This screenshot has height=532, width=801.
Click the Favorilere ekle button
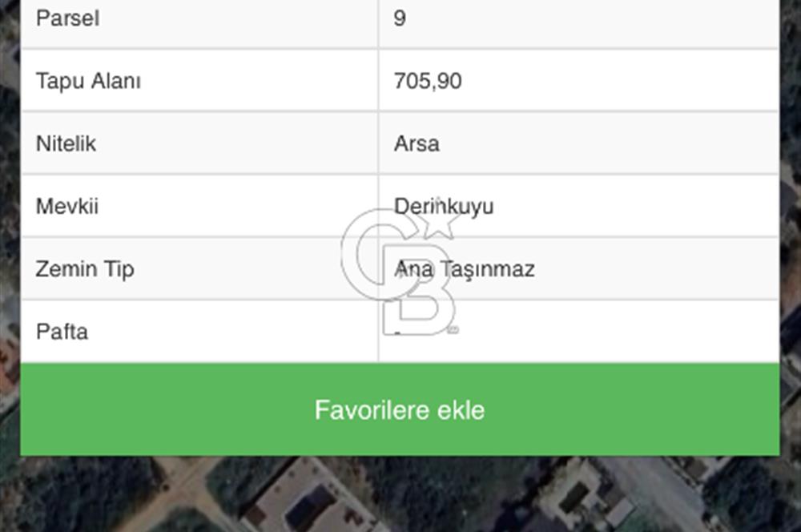click(400, 409)
